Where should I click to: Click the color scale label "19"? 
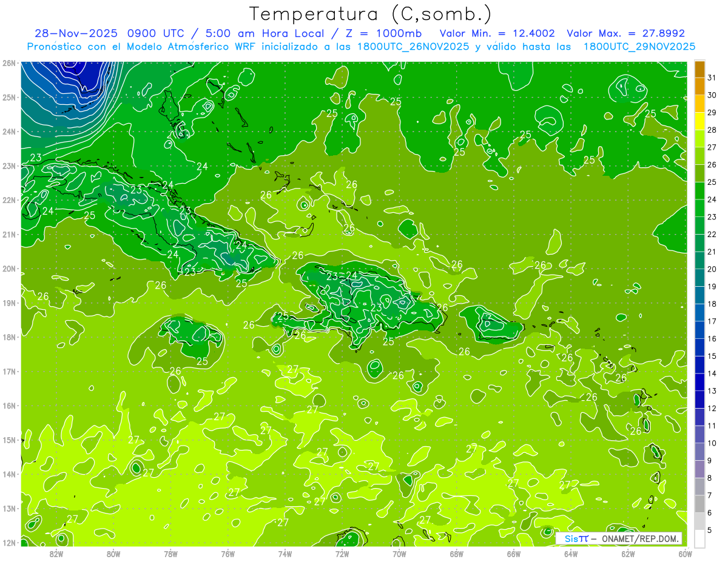(x=712, y=286)
